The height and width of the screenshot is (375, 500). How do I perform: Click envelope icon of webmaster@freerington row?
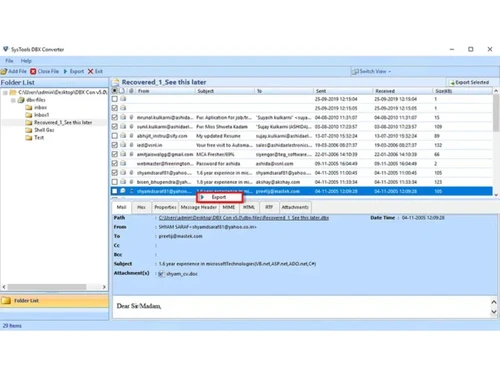(x=123, y=163)
